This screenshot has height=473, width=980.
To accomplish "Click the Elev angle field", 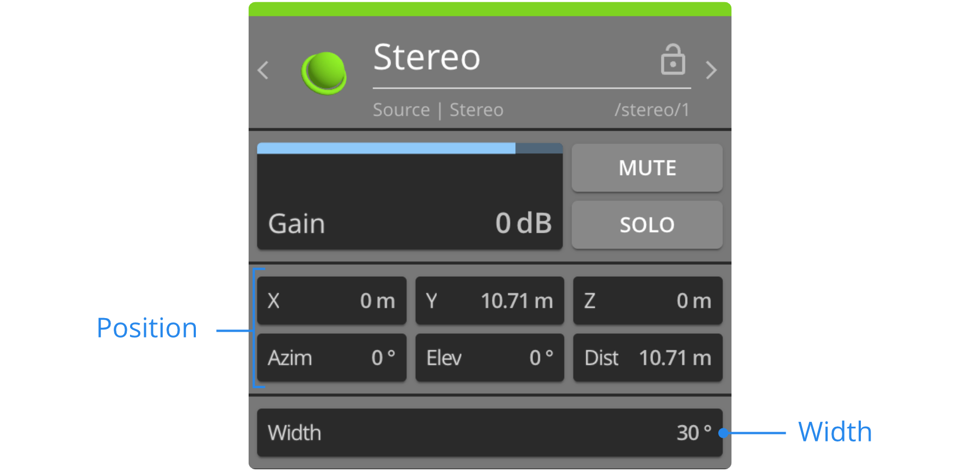I will [x=489, y=358].
